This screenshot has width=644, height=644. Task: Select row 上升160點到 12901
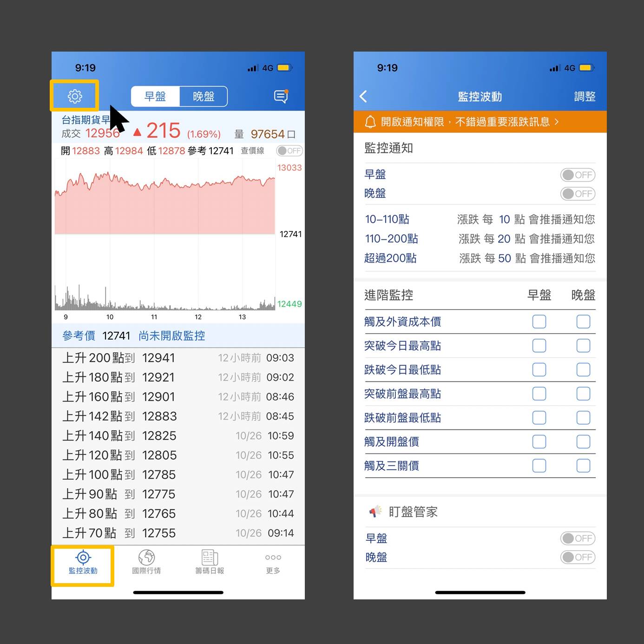point(178,397)
